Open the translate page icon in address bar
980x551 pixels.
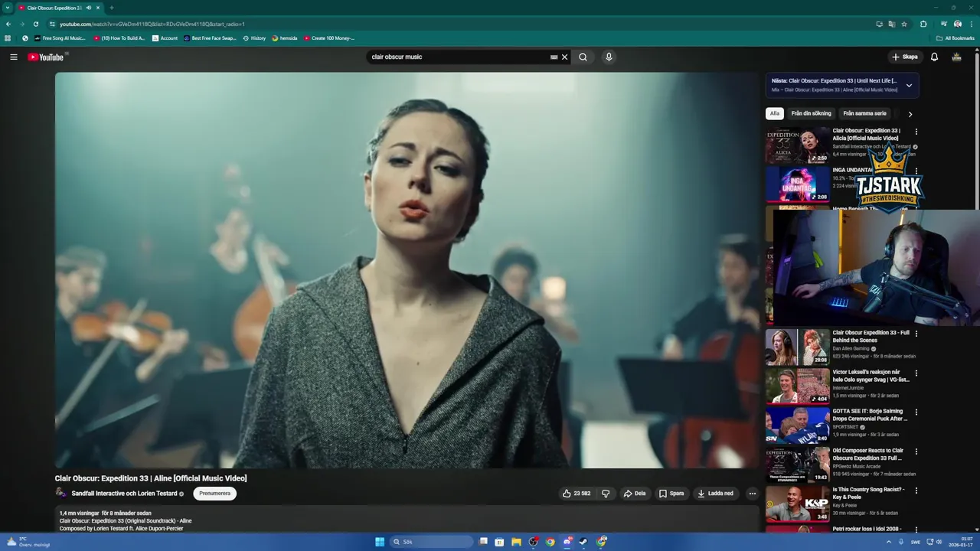coord(892,24)
